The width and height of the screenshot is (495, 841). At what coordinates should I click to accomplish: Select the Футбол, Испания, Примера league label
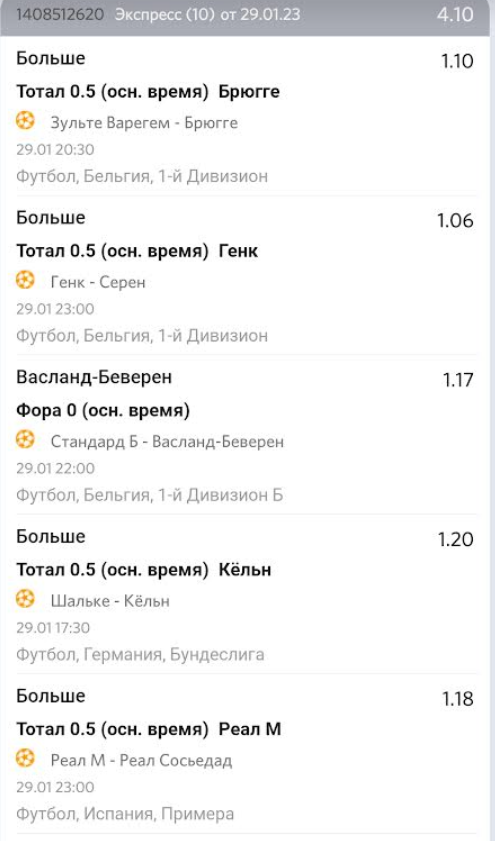125,814
